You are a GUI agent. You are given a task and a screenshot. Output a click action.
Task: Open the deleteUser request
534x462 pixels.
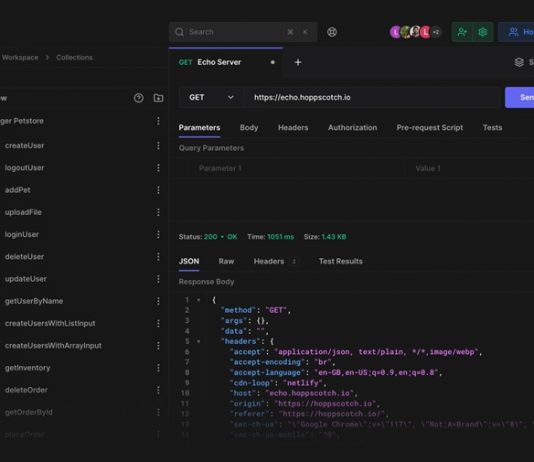(25, 257)
